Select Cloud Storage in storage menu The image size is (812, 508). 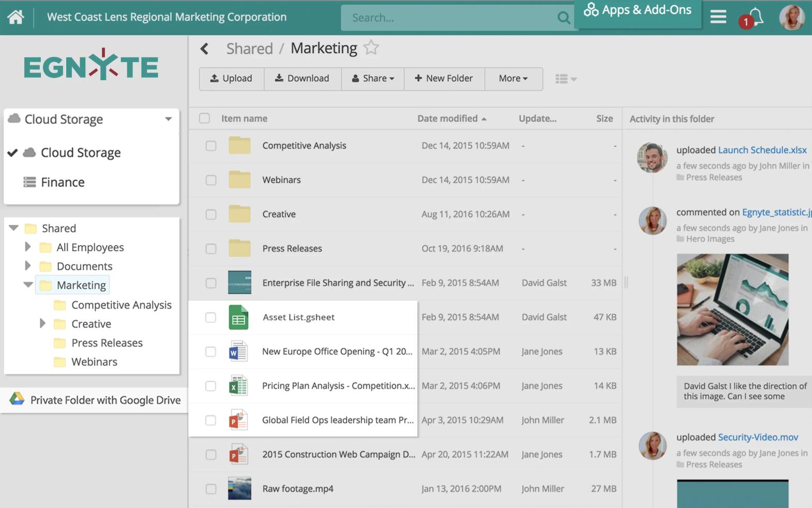coord(81,153)
